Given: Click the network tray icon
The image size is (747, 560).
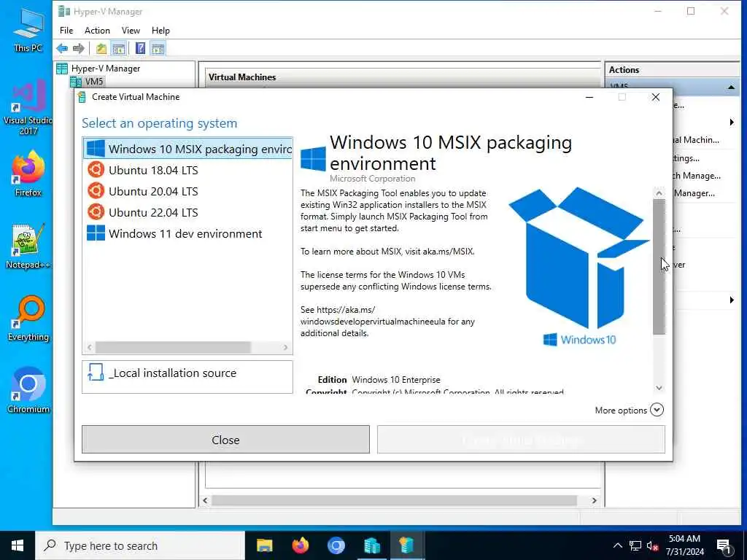Looking at the screenshot, I should (635, 545).
